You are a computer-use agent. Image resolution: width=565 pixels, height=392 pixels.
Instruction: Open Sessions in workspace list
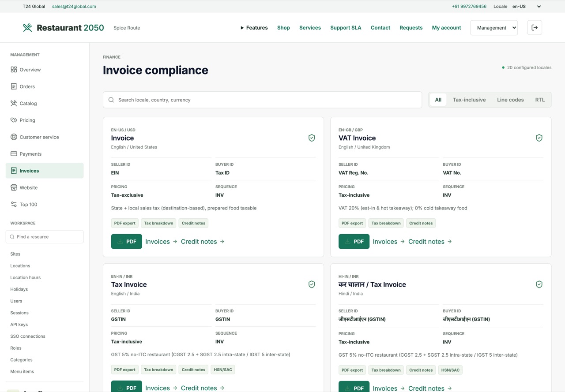click(19, 313)
